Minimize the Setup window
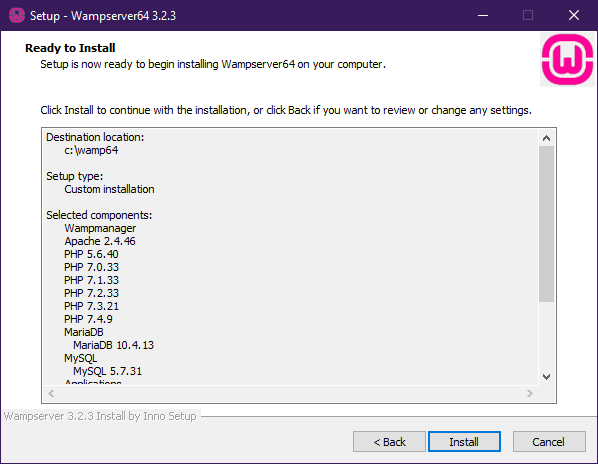 [x=483, y=15]
